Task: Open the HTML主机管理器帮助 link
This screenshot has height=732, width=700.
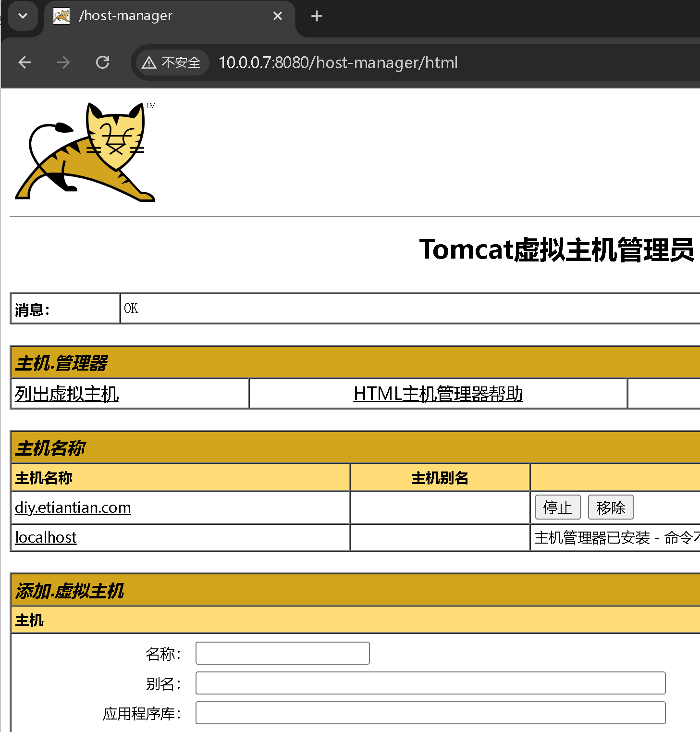Action: coord(438,394)
